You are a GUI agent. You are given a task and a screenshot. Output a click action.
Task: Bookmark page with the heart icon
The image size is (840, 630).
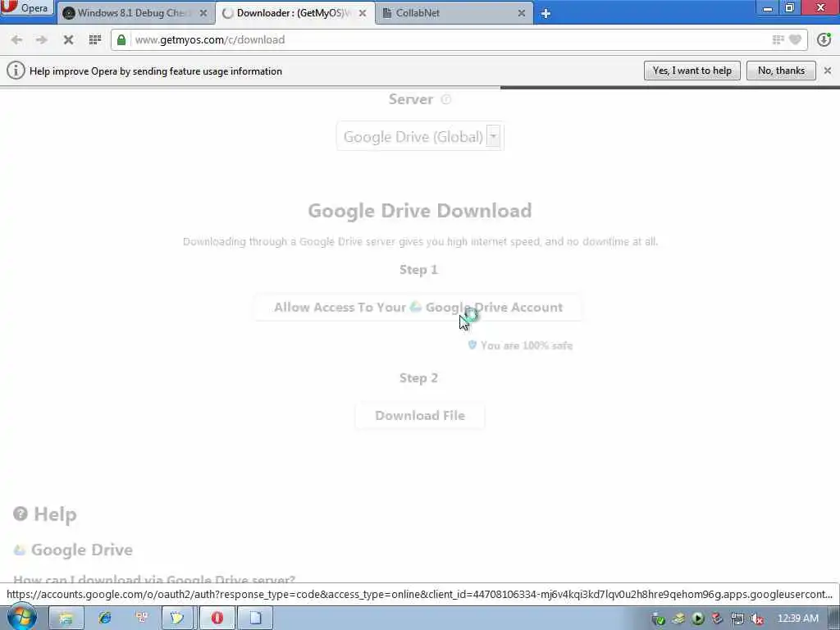pyautogui.click(x=795, y=39)
